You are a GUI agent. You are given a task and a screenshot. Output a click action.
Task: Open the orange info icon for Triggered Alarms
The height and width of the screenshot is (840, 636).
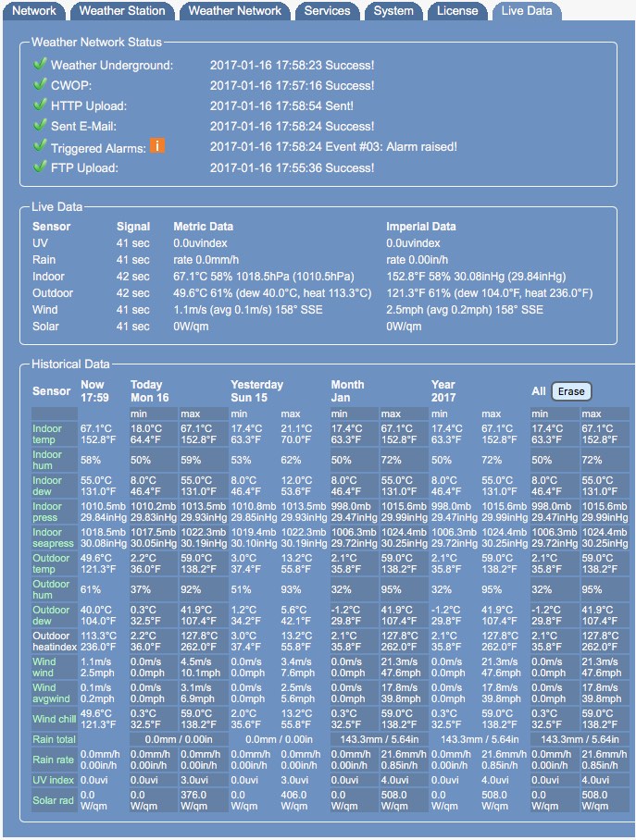pyautogui.click(x=157, y=146)
